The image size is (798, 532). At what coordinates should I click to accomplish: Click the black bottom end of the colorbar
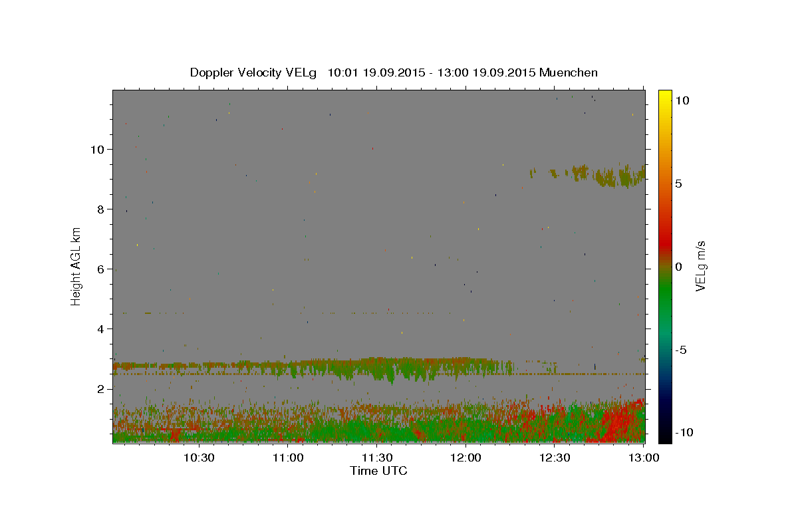(x=664, y=436)
